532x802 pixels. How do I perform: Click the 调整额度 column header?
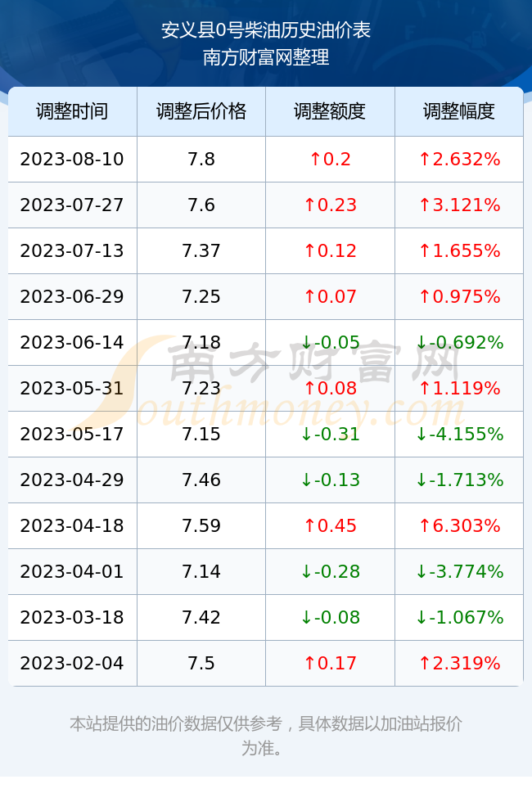(330, 111)
